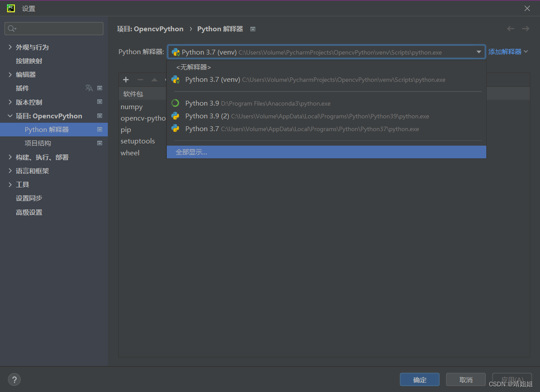This screenshot has height=392, width=540.
Task: Expand the 外观与行为 section
Action: [10, 47]
